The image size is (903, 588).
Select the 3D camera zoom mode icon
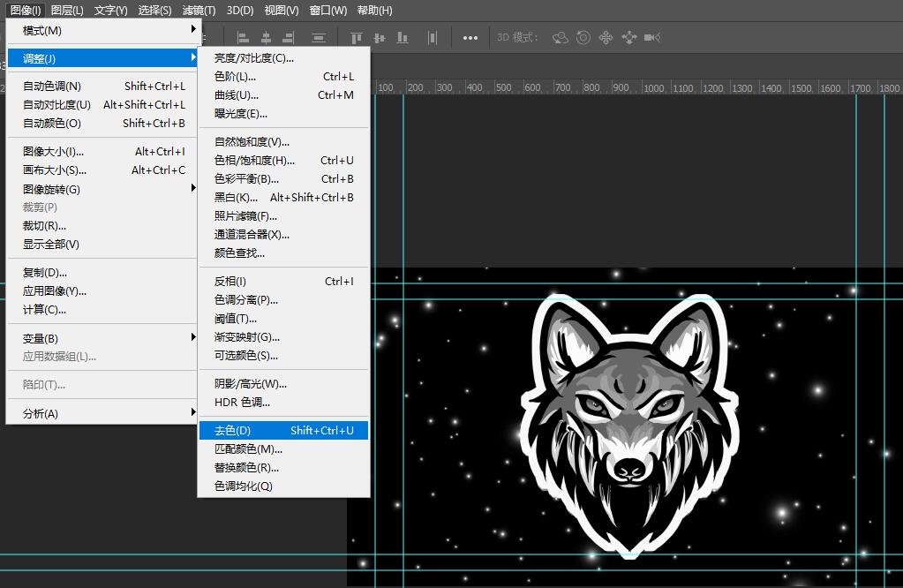pos(652,38)
